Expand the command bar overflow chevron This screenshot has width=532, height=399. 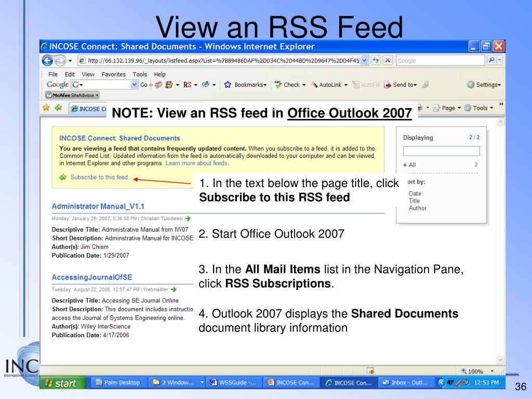point(501,104)
